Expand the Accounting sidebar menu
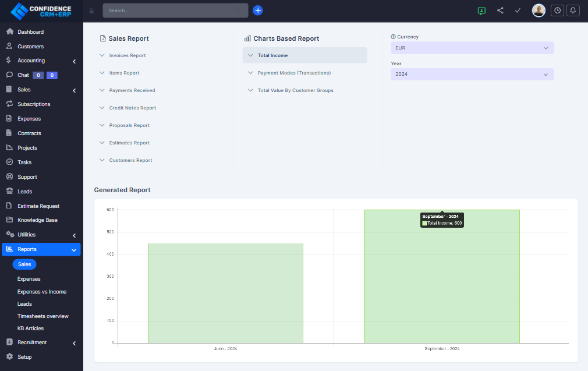 pyautogui.click(x=41, y=61)
